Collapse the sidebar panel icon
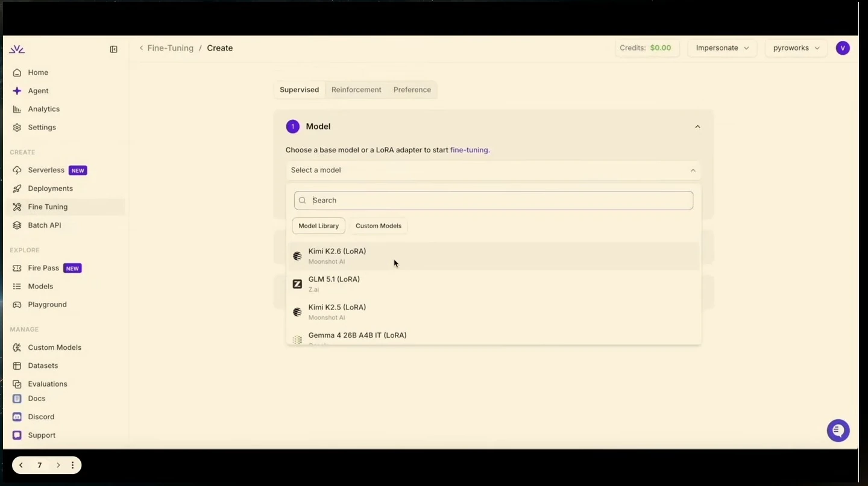The image size is (868, 486). [113, 49]
